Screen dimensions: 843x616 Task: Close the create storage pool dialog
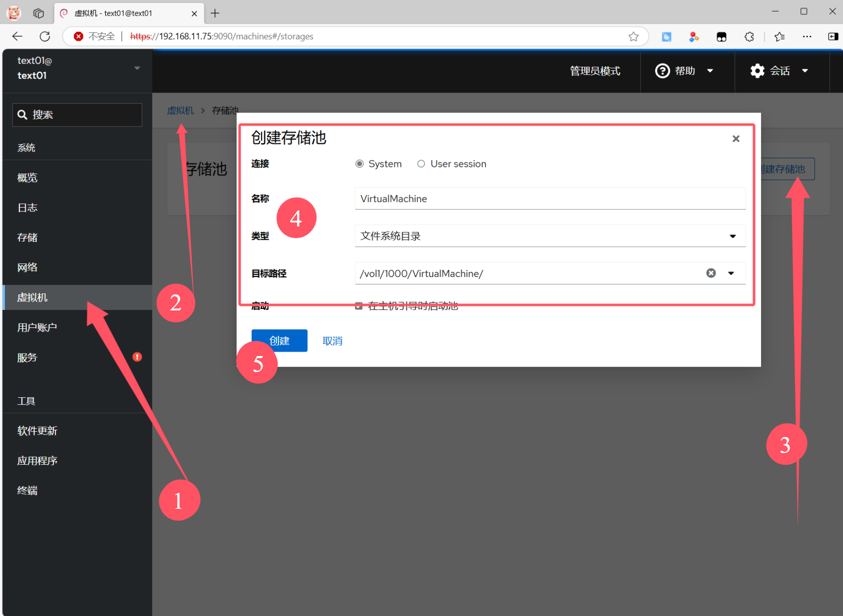pyautogui.click(x=735, y=139)
